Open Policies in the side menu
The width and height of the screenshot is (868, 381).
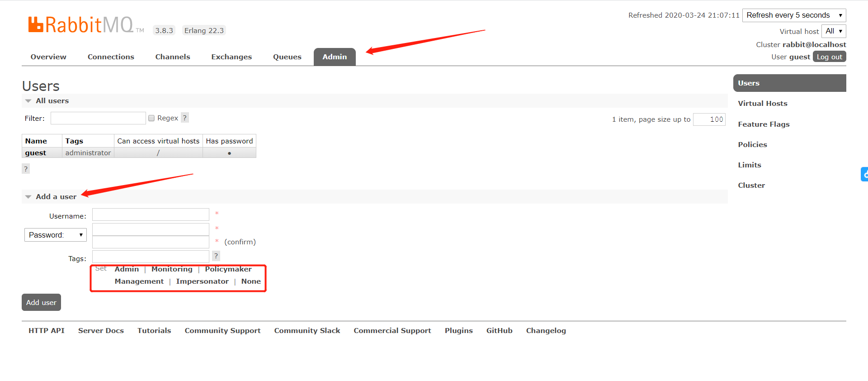(752, 145)
